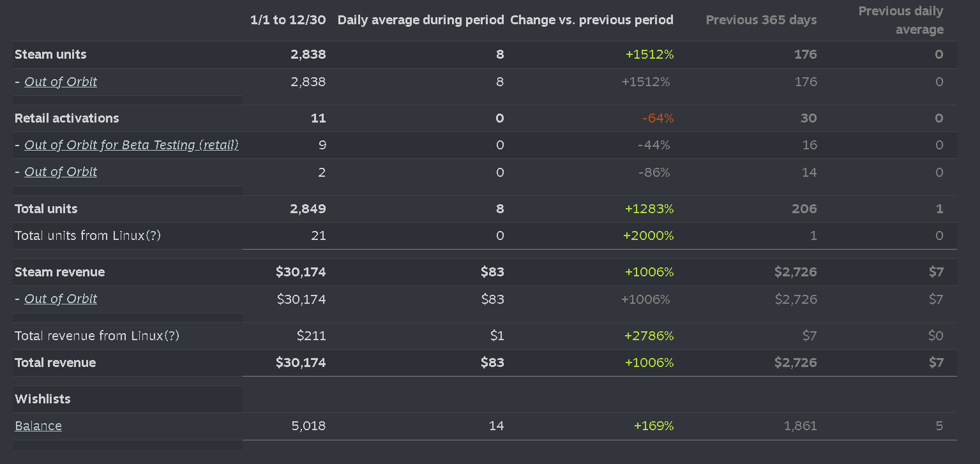
Task: Select the Steam units row label
Action: click(x=50, y=54)
